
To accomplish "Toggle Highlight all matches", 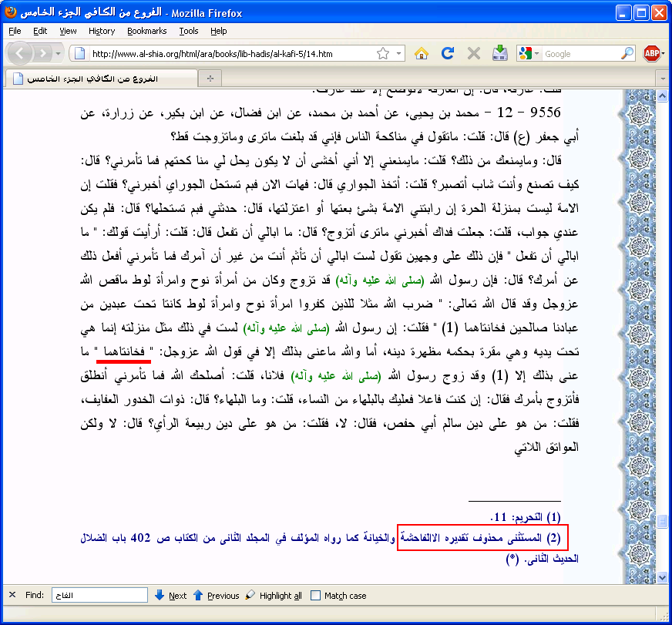I will pyautogui.click(x=274, y=596).
